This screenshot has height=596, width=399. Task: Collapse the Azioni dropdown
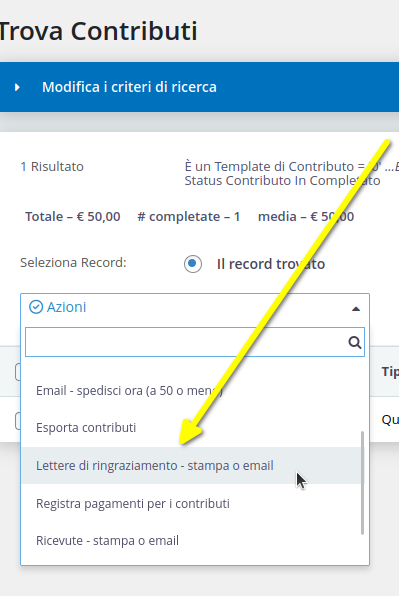[195, 308]
